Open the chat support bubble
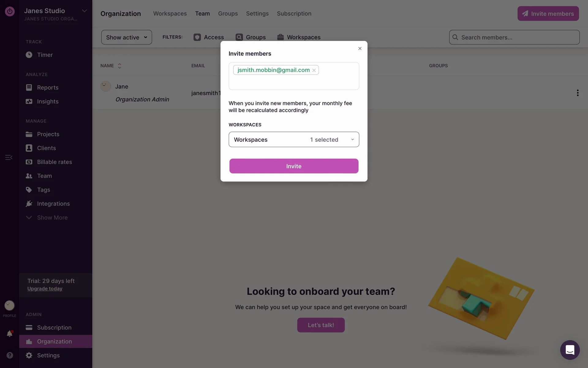Image resolution: width=588 pixels, height=368 pixels. [570, 350]
